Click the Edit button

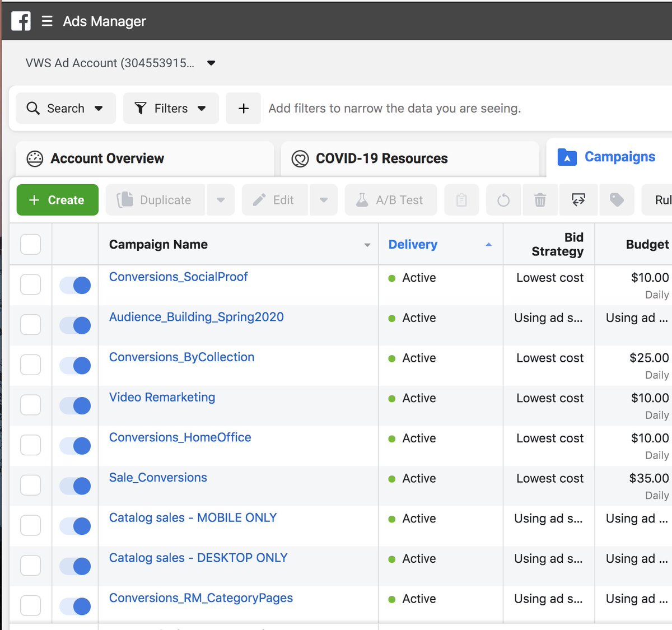click(x=275, y=200)
